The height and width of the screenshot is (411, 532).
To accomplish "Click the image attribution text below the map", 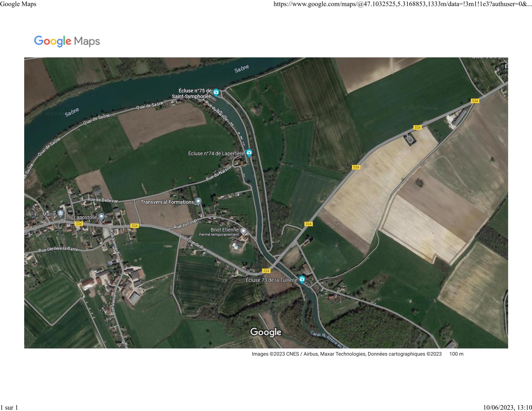I will (x=346, y=354).
